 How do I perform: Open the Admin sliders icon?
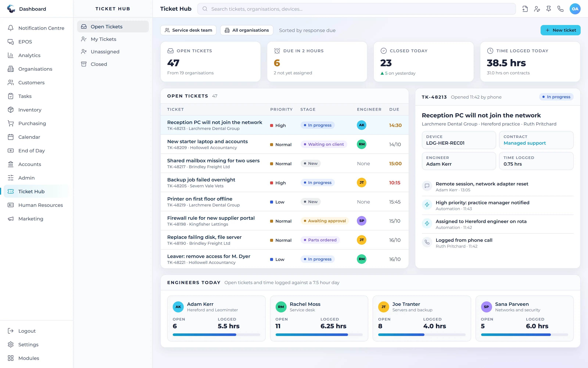11,178
